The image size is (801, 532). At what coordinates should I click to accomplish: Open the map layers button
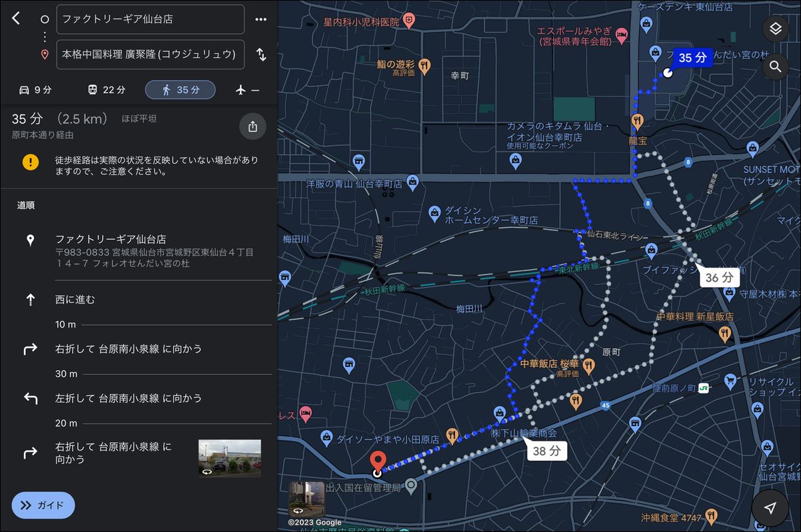775,29
